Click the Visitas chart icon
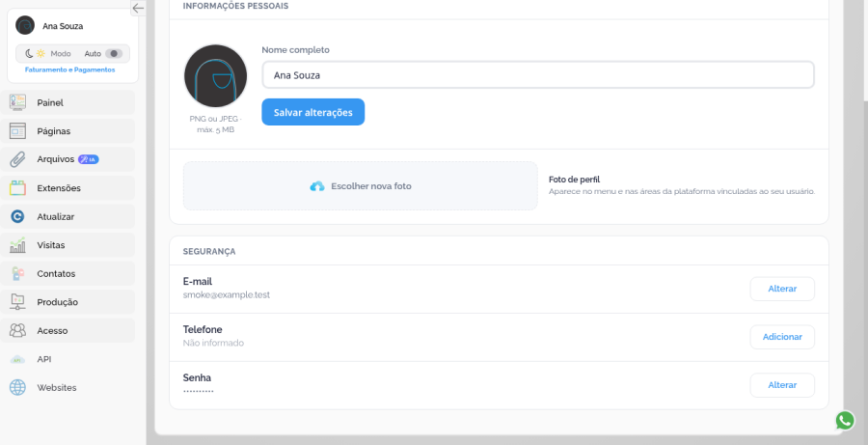This screenshot has height=445, width=868. (17, 245)
